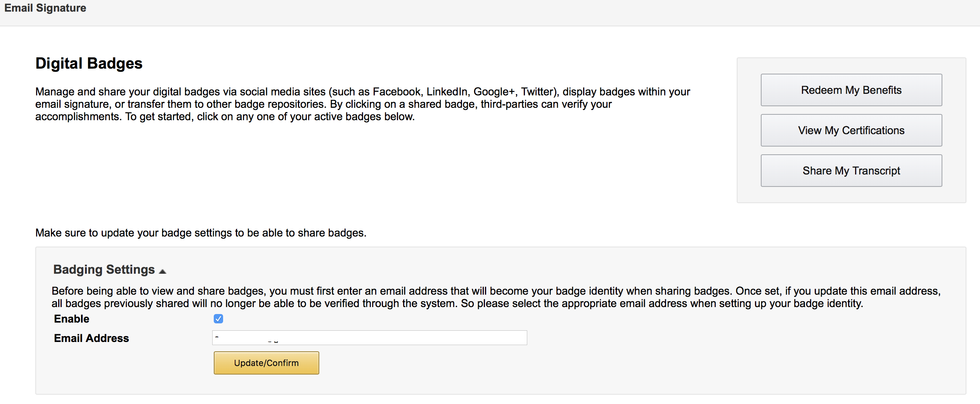Click the Email Address label
The image size is (980, 404).
(x=92, y=338)
